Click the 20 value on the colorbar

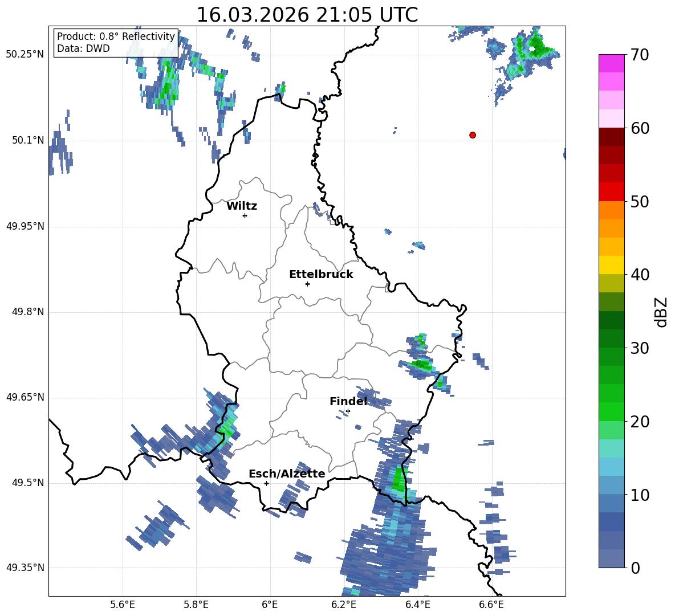(x=640, y=421)
